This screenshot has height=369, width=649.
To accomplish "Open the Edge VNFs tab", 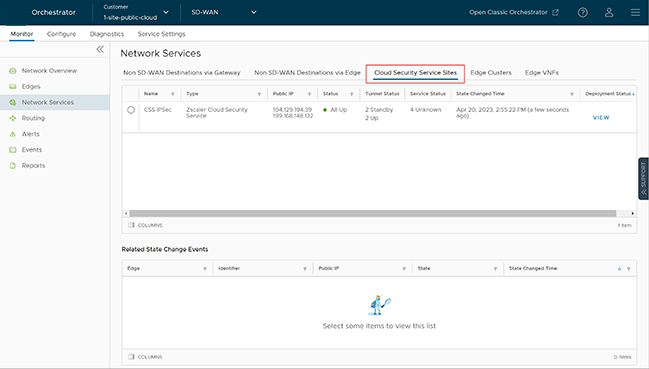I will pyautogui.click(x=542, y=73).
